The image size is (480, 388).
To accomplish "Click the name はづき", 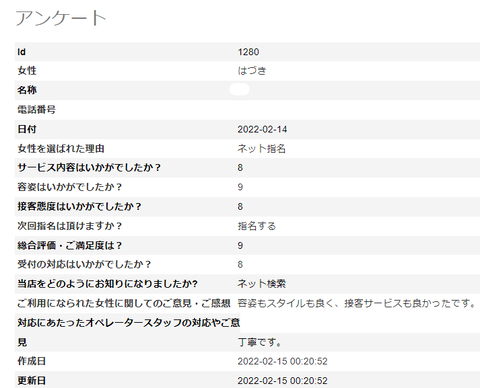I will point(252,71).
